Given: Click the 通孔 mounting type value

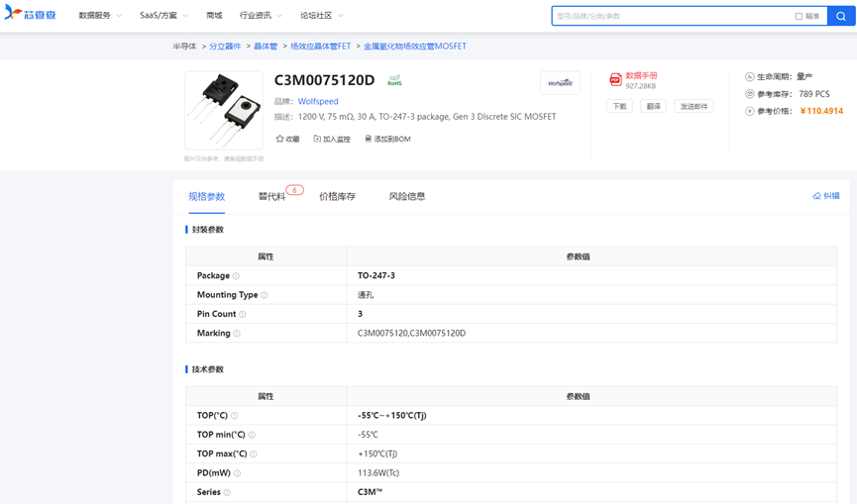Looking at the screenshot, I should point(366,295).
